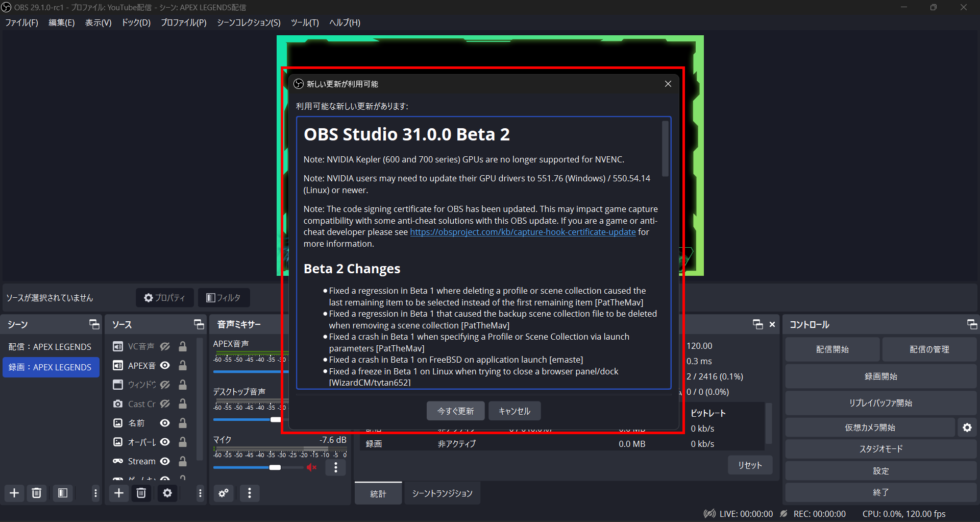Hide the Stream source
Viewport: 980px width, 522px height.
[165, 461]
